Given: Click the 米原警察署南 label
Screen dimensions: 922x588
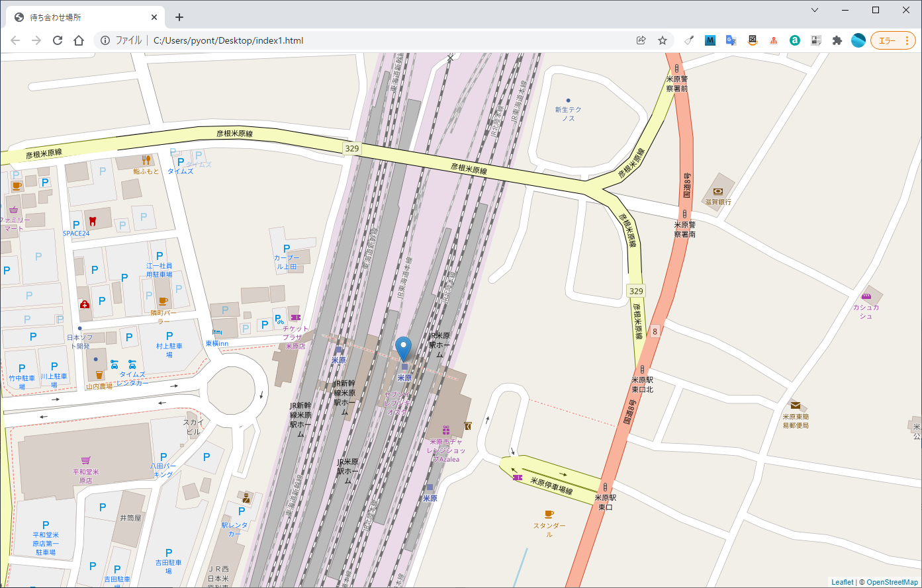Looking at the screenshot, I should coord(684,230).
